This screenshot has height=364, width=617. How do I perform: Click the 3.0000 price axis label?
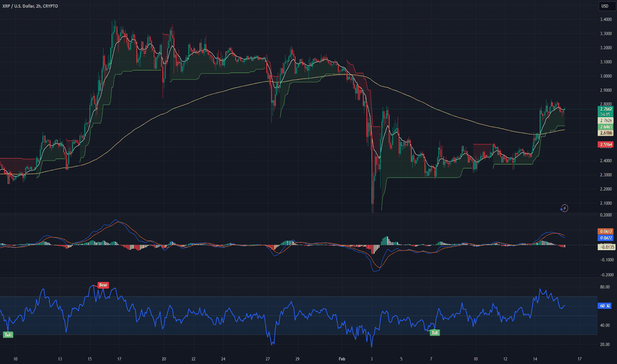606,76
